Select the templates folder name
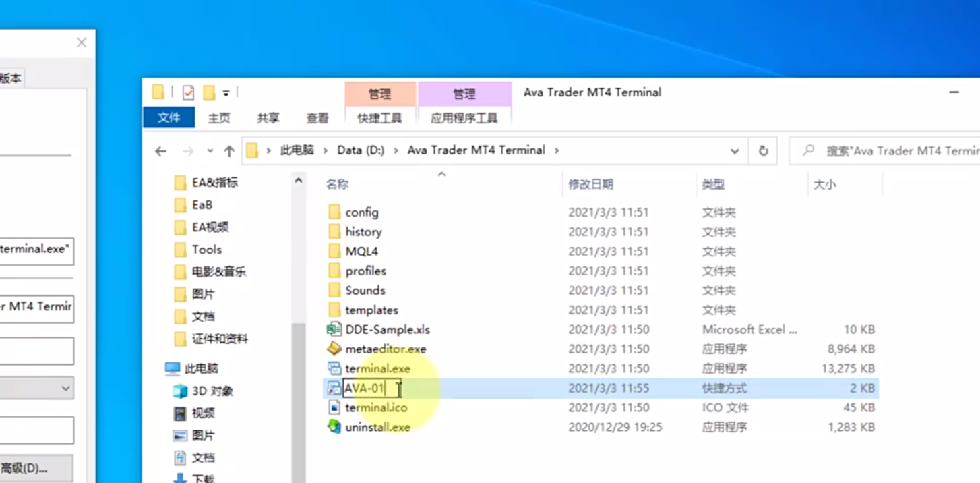Viewport: 980px width, 483px height. pos(372,310)
